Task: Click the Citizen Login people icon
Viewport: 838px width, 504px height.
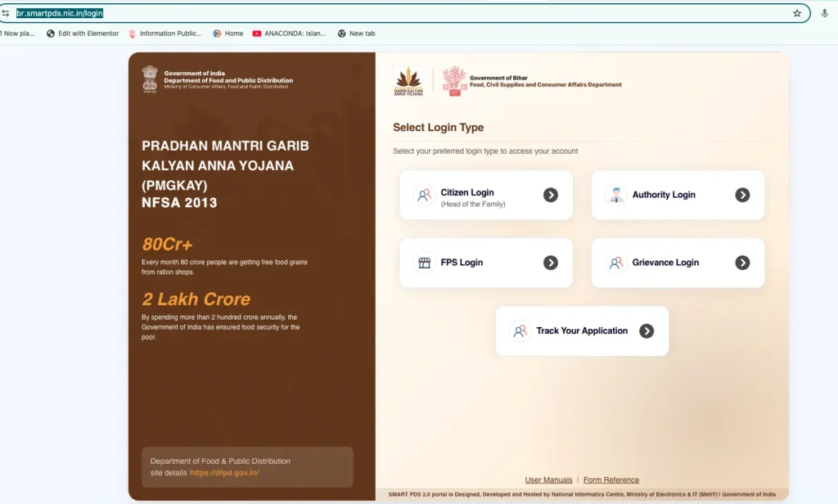Action: 424,195
